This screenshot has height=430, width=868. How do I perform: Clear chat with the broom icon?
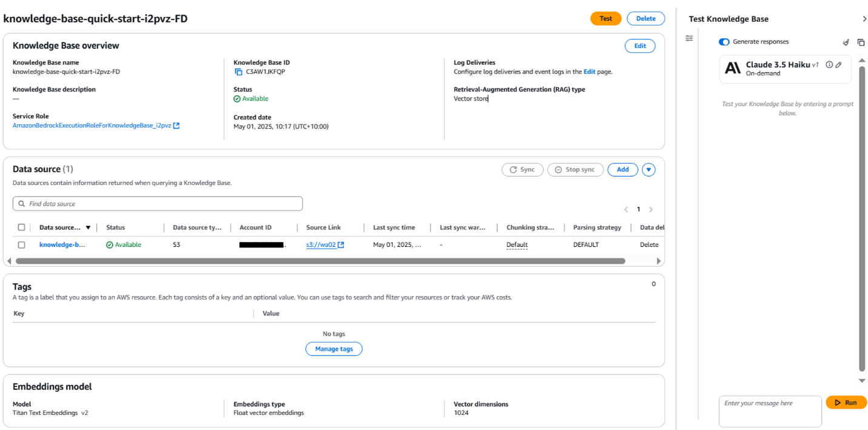(x=846, y=42)
